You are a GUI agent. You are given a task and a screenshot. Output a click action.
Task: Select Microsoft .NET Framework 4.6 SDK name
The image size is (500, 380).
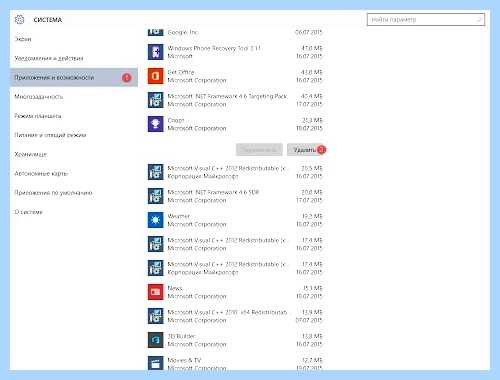pos(213,192)
